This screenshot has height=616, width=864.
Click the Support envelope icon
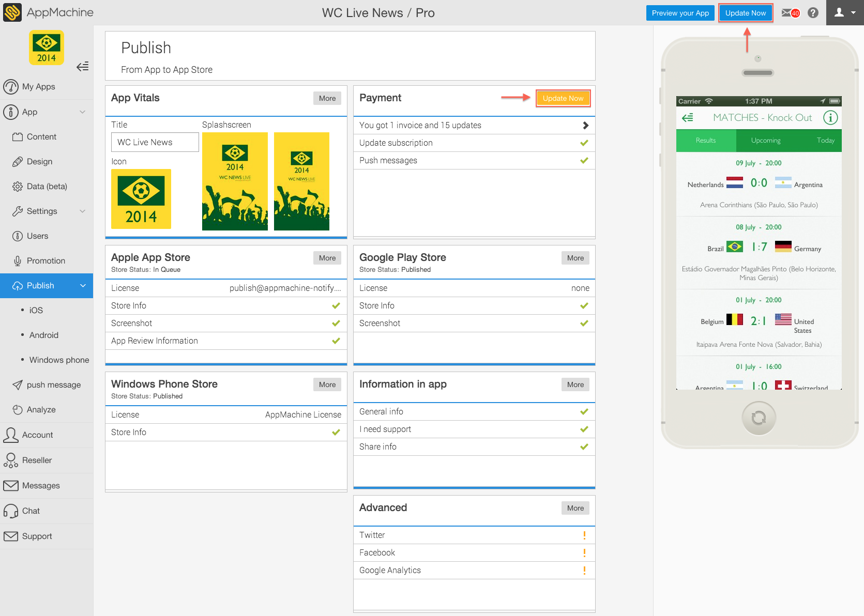click(11, 536)
